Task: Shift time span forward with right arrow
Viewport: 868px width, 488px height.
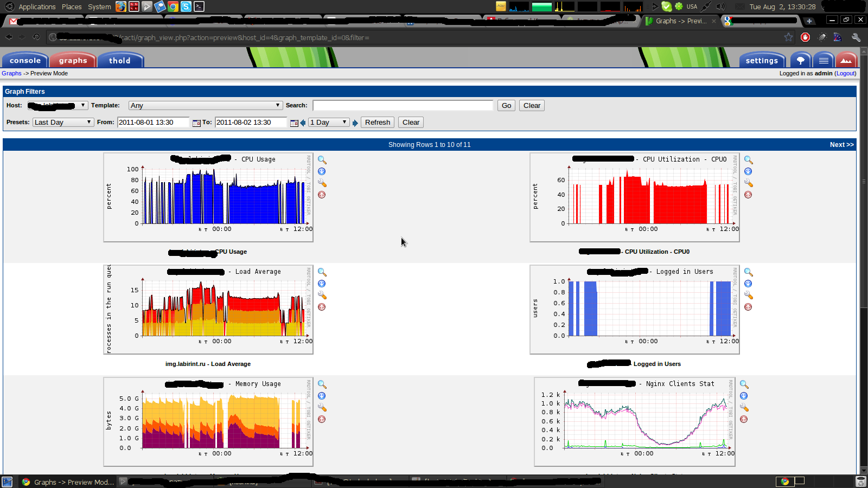Action: (355, 123)
